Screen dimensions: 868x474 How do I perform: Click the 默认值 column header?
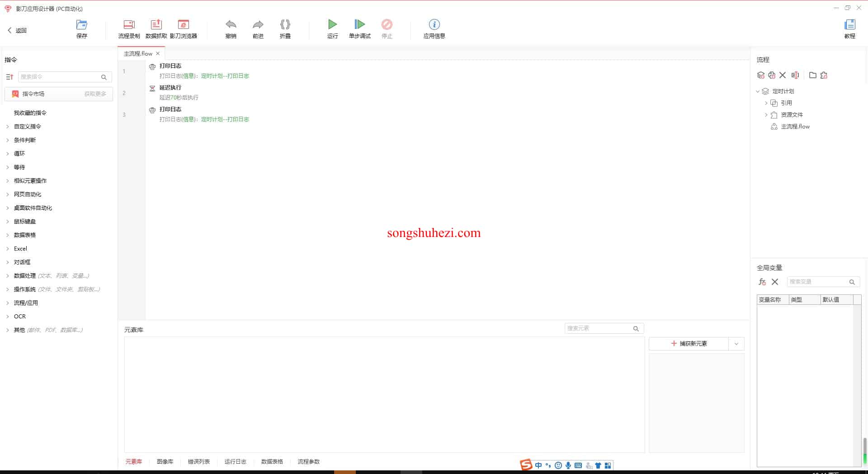coord(836,300)
